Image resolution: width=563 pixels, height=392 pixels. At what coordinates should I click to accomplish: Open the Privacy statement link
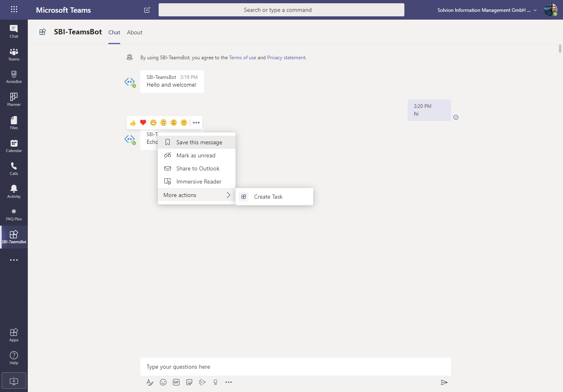(286, 58)
